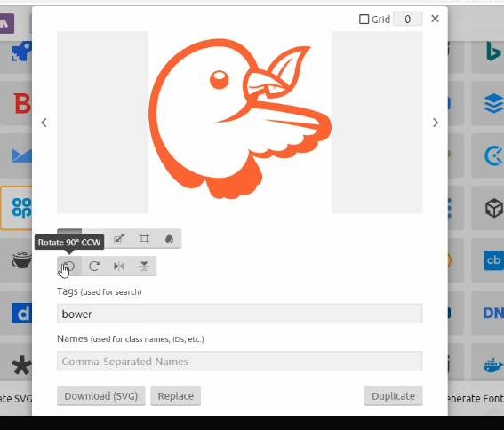The height and width of the screenshot is (430, 504).
Task: Click the Duplicate button
Action: tap(393, 395)
